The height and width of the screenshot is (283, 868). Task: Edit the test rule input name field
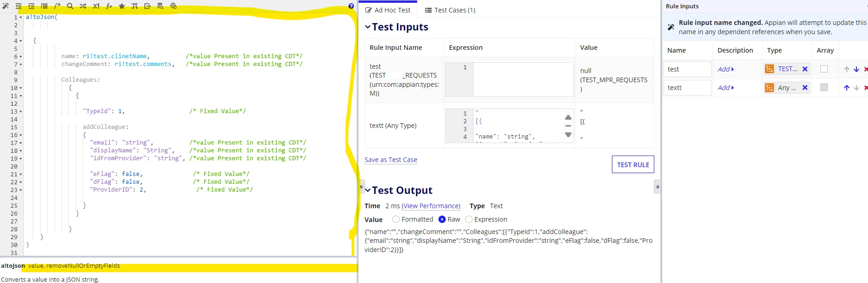(x=687, y=69)
